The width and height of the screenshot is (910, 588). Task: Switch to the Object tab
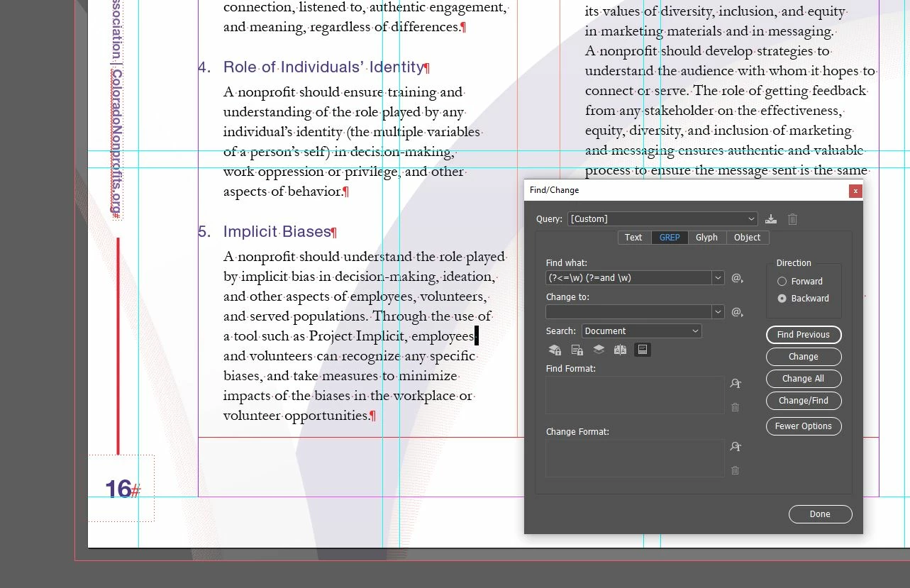point(747,238)
